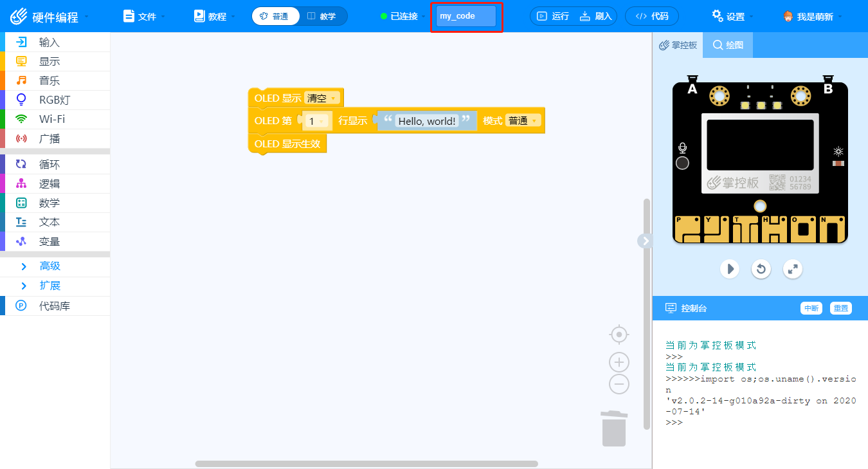Expand simulator to fullscreen icon
The height and width of the screenshot is (469, 868).
pyautogui.click(x=793, y=268)
